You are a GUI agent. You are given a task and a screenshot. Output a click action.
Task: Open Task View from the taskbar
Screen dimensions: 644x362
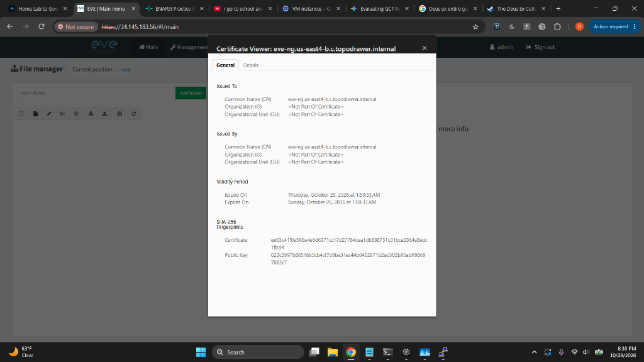click(314, 352)
